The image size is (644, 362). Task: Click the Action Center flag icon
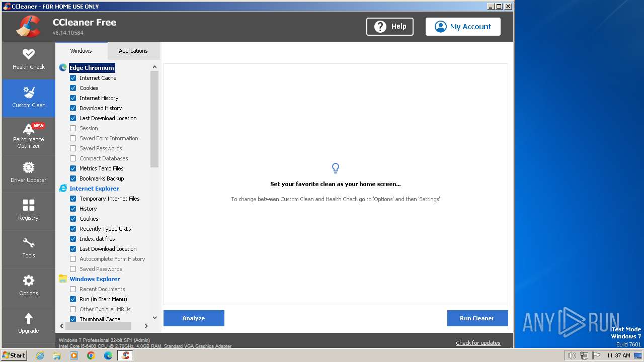click(x=596, y=355)
